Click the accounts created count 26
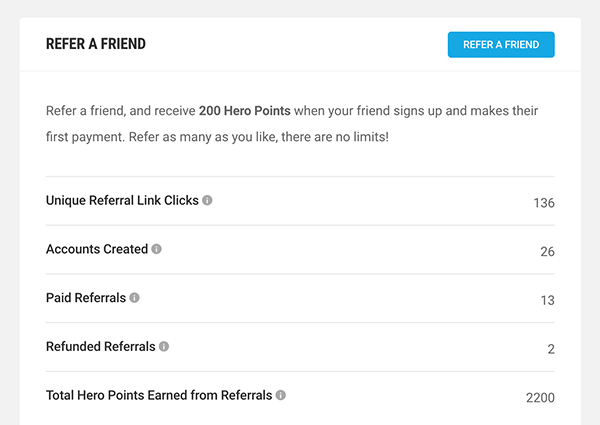The width and height of the screenshot is (600, 425). pos(547,252)
